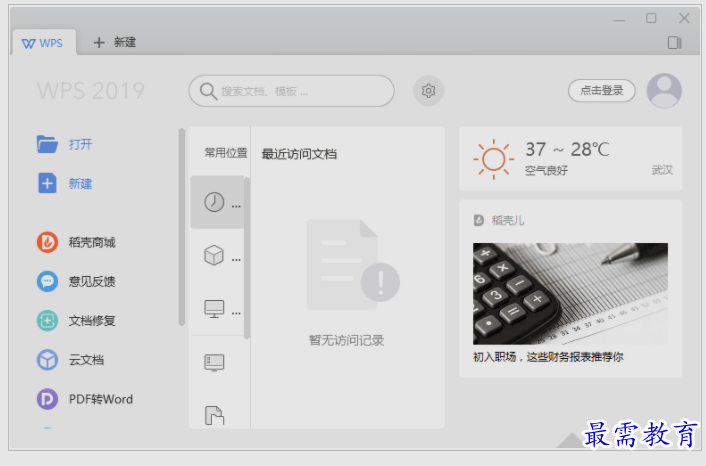Select the 云文档 sidebar label

(86, 360)
